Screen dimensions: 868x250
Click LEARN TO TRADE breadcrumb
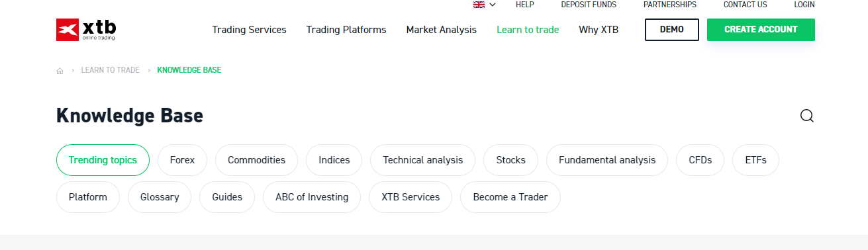tap(111, 70)
